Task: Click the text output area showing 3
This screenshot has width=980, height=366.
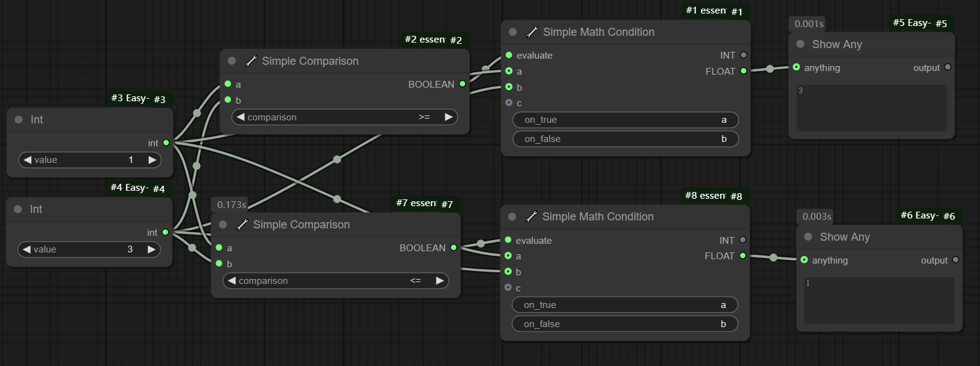Action: coord(871,108)
